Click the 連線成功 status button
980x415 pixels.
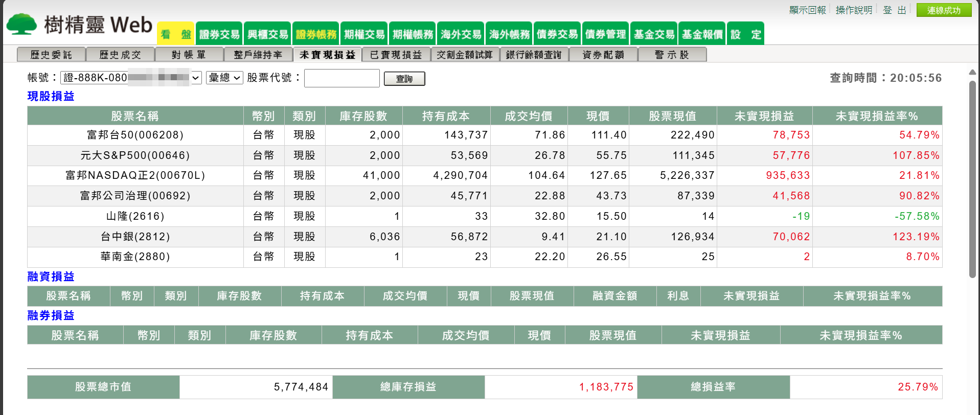click(x=944, y=10)
